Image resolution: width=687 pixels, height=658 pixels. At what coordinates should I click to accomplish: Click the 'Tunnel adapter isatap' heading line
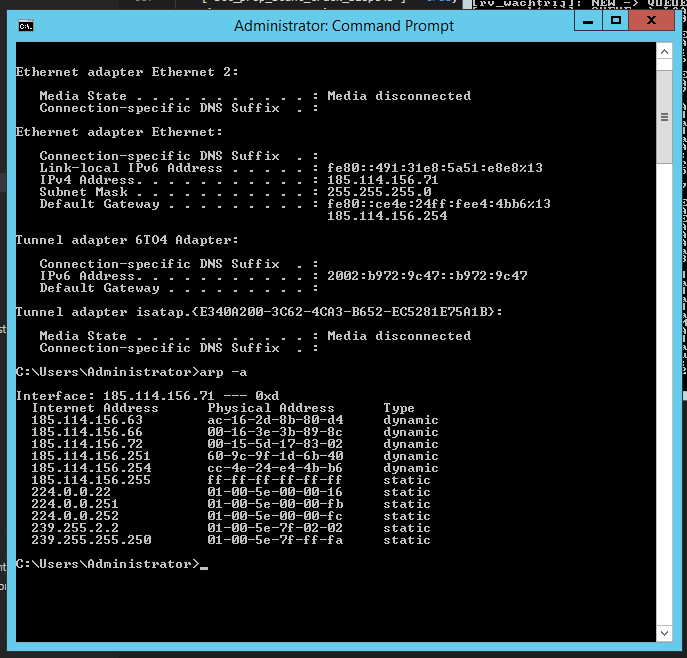[x=259, y=312]
